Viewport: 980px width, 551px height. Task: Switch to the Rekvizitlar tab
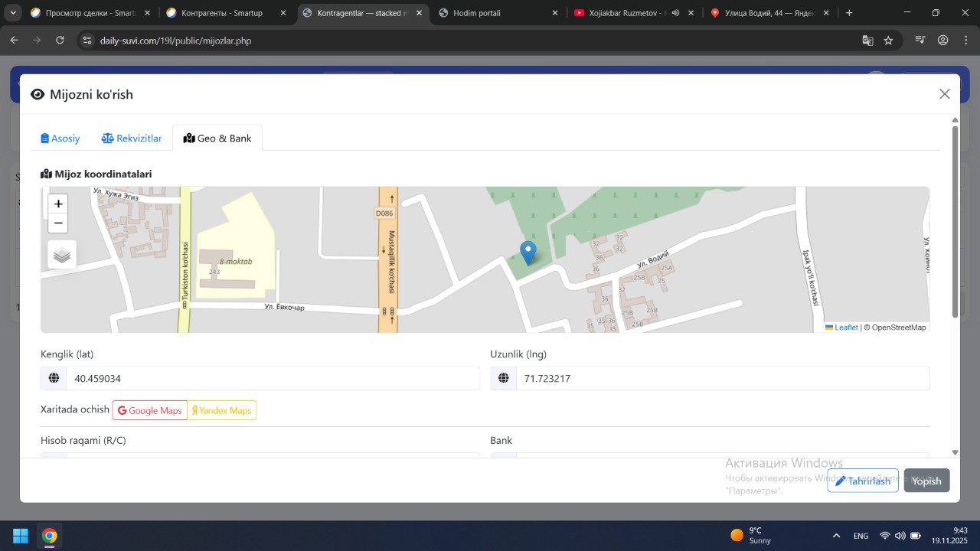point(132,139)
